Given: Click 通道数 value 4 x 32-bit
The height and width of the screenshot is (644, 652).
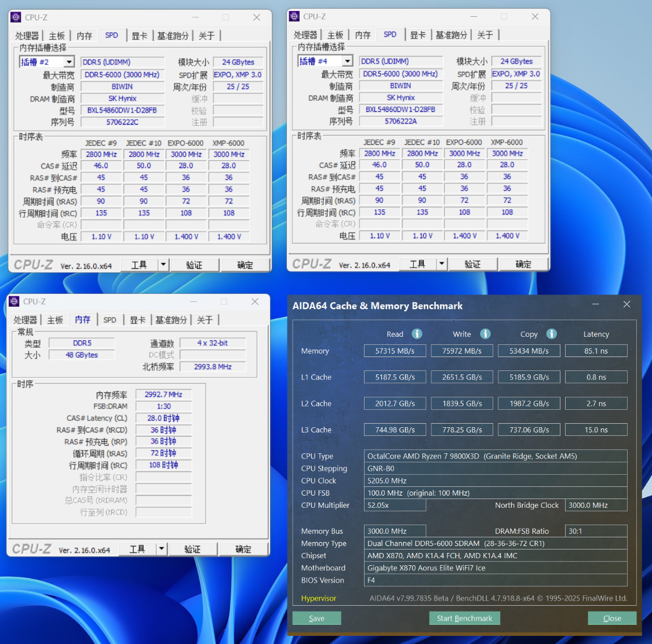Looking at the screenshot, I should pyautogui.click(x=213, y=343).
